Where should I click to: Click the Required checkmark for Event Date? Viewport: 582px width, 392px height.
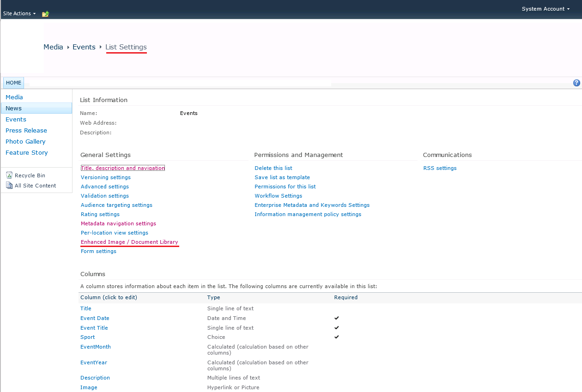(x=337, y=318)
